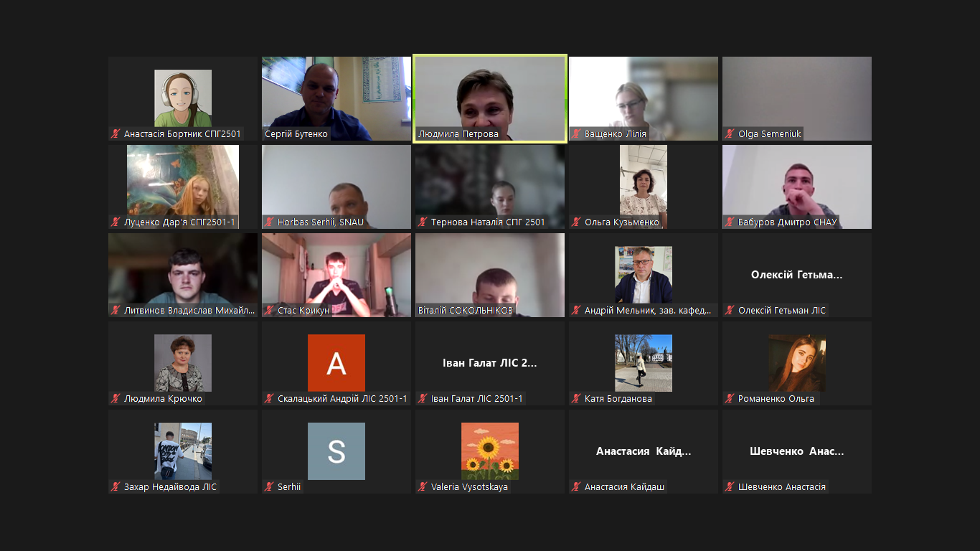This screenshot has width=980, height=551.
Task: Click the name label 'Ольга Кузьменко'
Action: (621, 222)
